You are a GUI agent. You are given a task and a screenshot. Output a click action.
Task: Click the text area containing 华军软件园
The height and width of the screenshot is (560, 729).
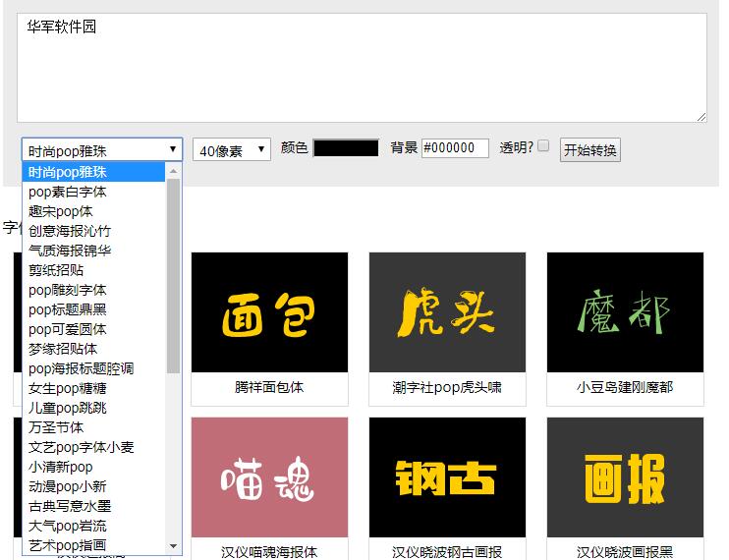[x=362, y=68]
